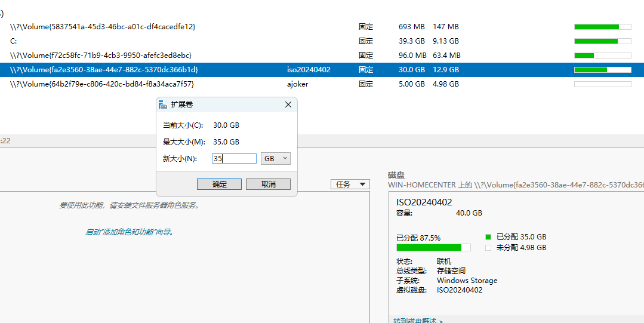Click the 固定 type cell of the ajoker row
644x323 pixels.
pos(365,84)
